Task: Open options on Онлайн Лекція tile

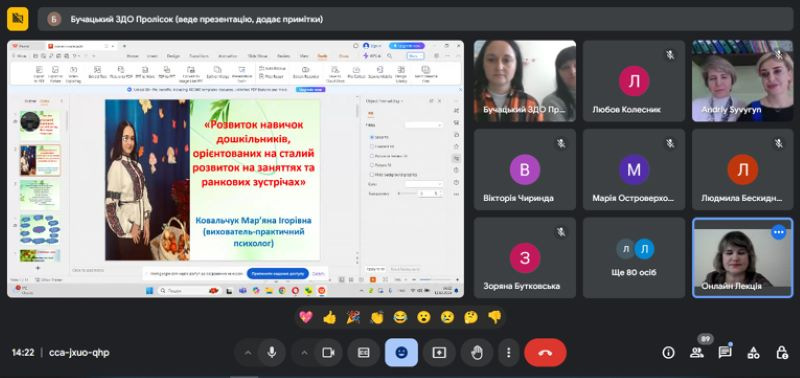Action: [778, 233]
